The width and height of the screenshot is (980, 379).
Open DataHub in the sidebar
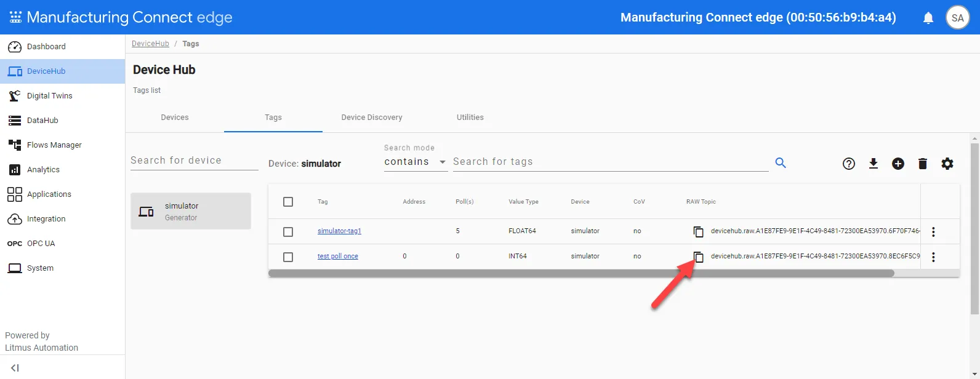point(62,121)
